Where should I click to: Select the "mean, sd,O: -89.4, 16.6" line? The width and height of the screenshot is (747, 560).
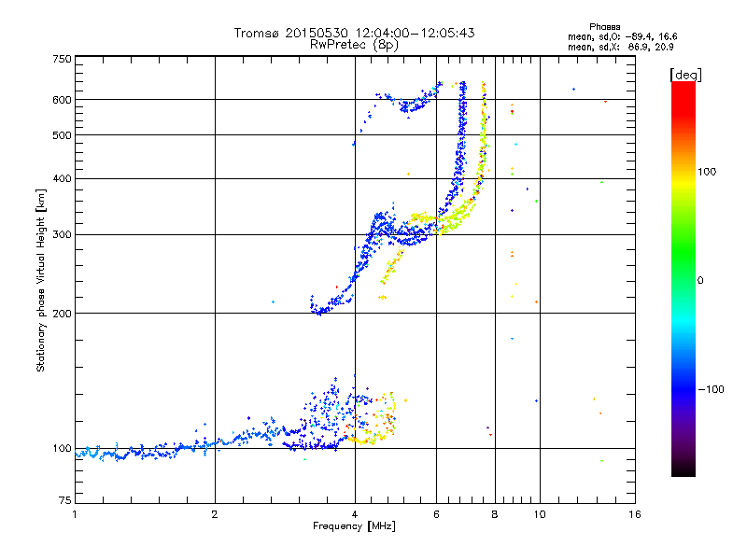(622, 36)
